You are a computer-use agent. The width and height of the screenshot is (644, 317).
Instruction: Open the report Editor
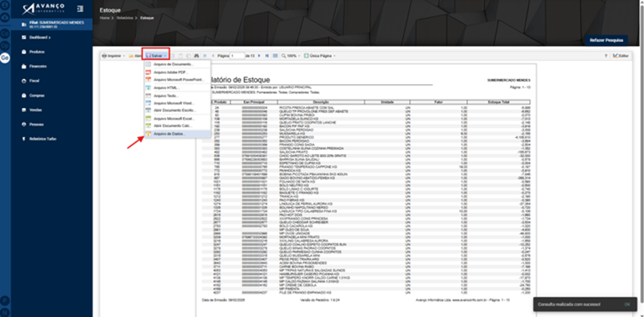point(621,55)
